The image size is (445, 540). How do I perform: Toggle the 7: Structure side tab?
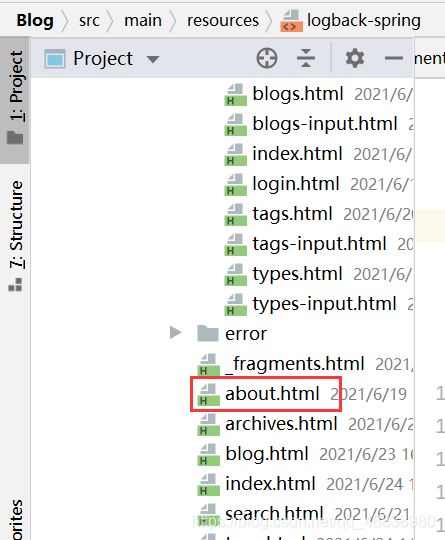click(x=15, y=235)
